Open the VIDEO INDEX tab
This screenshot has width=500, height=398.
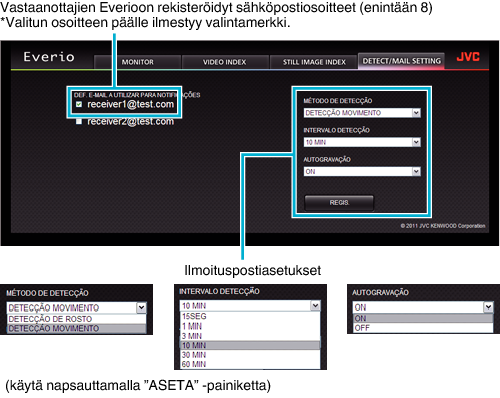(x=225, y=62)
